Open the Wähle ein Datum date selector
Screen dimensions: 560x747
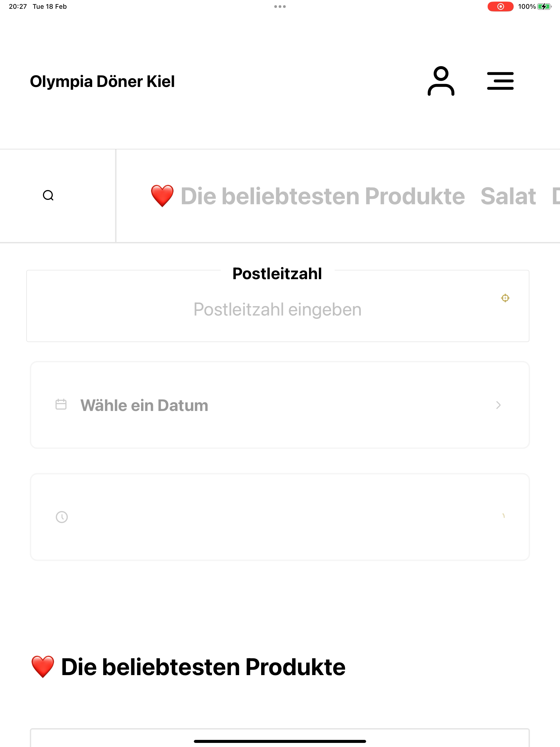tap(280, 405)
